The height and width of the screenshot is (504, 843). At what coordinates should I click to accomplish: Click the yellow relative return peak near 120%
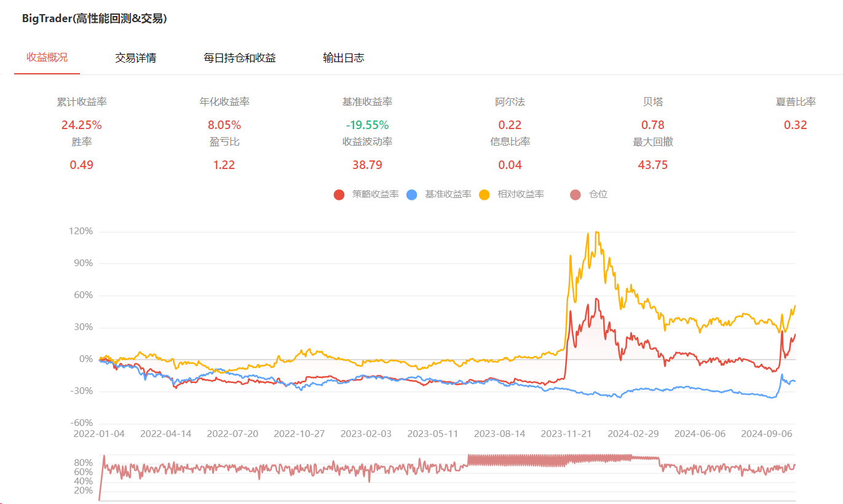click(x=596, y=232)
